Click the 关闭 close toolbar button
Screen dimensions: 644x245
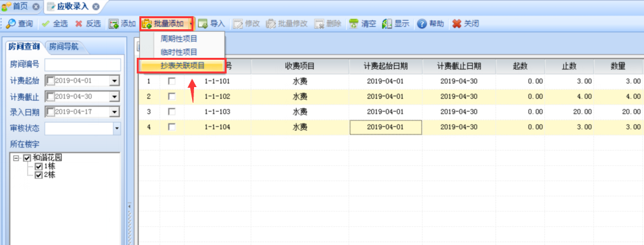coord(466,24)
